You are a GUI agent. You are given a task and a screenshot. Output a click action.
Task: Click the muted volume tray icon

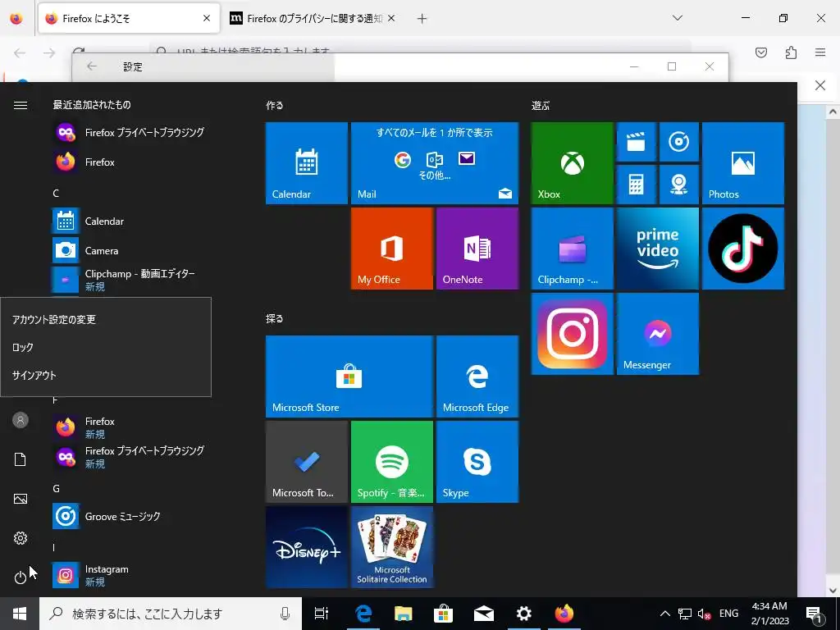click(x=704, y=614)
